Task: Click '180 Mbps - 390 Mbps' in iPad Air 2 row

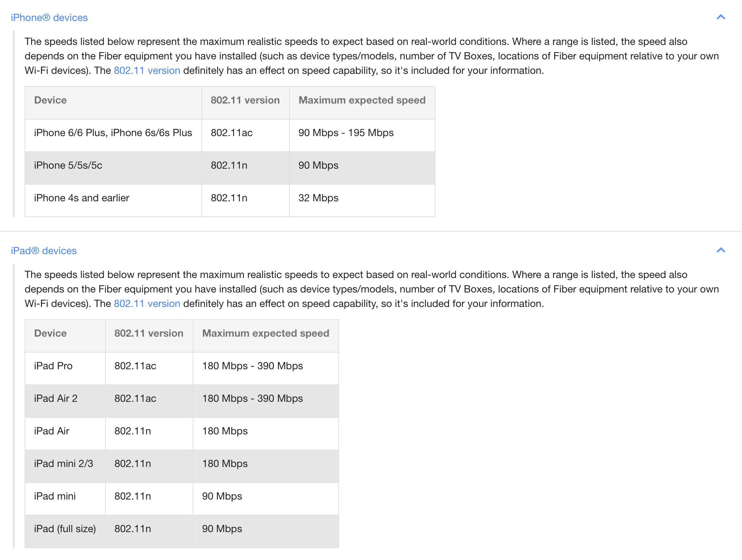Action: [253, 399]
